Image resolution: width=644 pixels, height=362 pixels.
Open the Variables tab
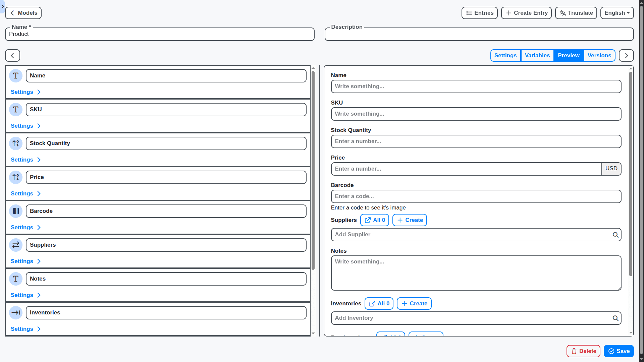click(x=537, y=55)
